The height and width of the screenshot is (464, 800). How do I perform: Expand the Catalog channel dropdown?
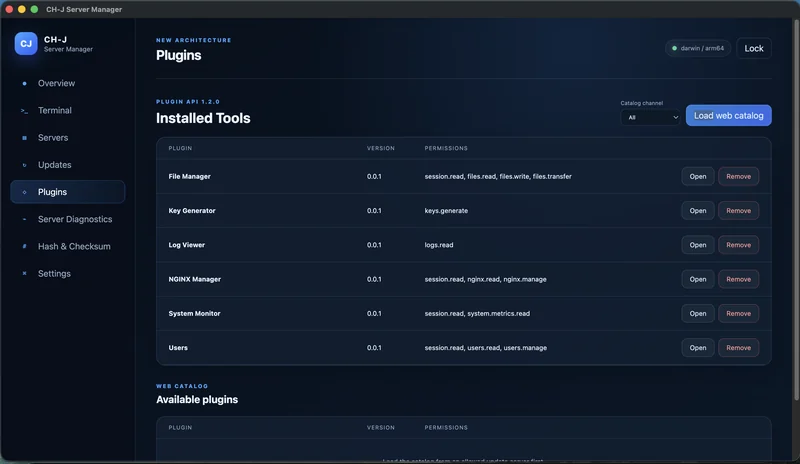(650, 117)
